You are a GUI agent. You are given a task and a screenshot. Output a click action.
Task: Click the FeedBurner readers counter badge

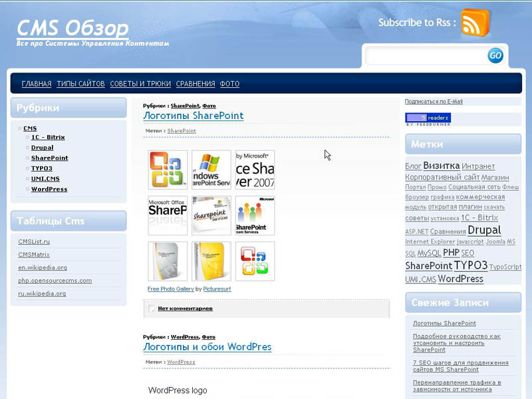coord(428,120)
